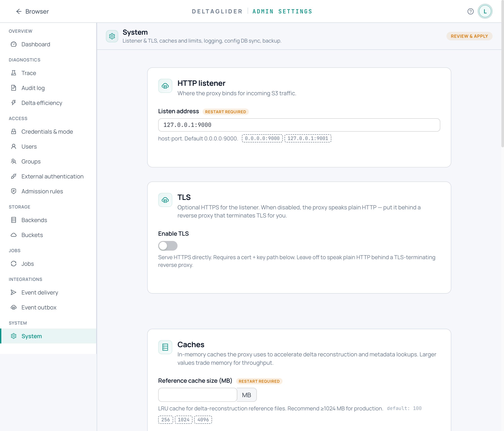The width and height of the screenshot is (504, 431).
Task: Open the Groups page
Action: pos(48,161)
